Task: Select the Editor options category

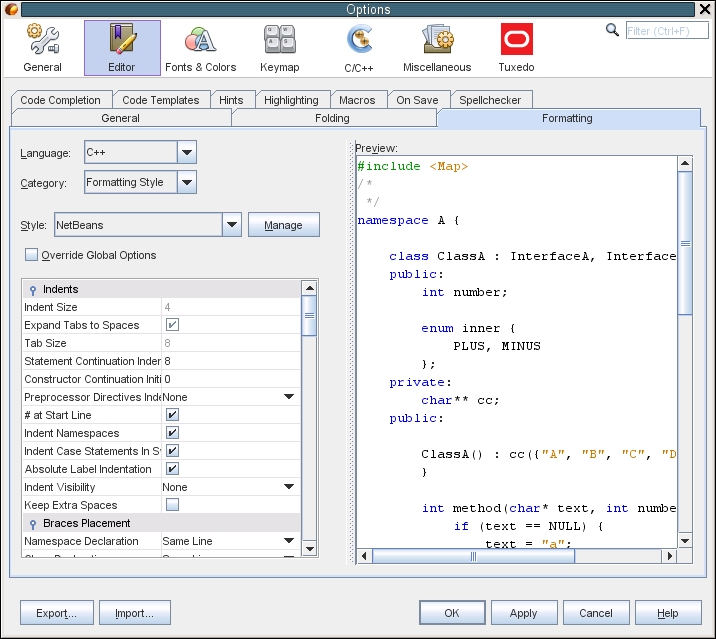Action: tap(122, 48)
